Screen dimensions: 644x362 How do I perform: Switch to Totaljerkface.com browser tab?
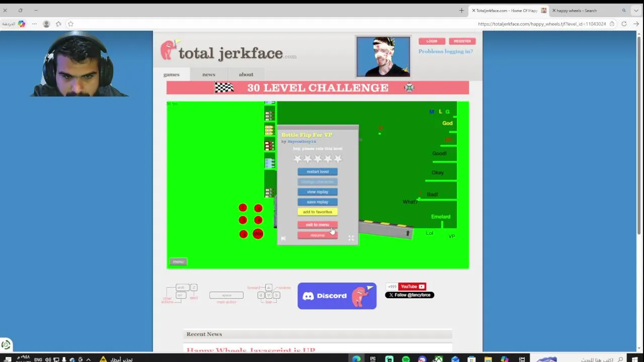click(x=508, y=11)
